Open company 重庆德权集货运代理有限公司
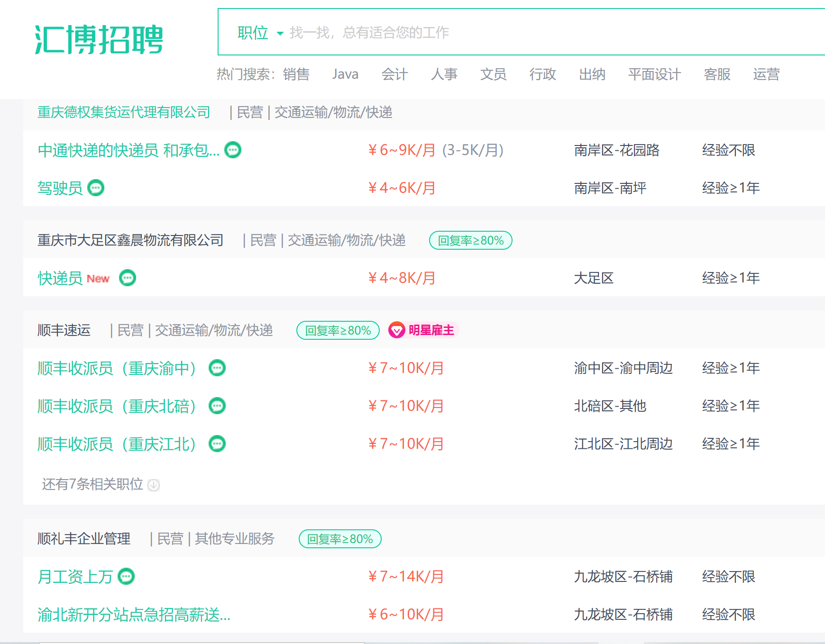The width and height of the screenshot is (825, 644). tap(124, 112)
